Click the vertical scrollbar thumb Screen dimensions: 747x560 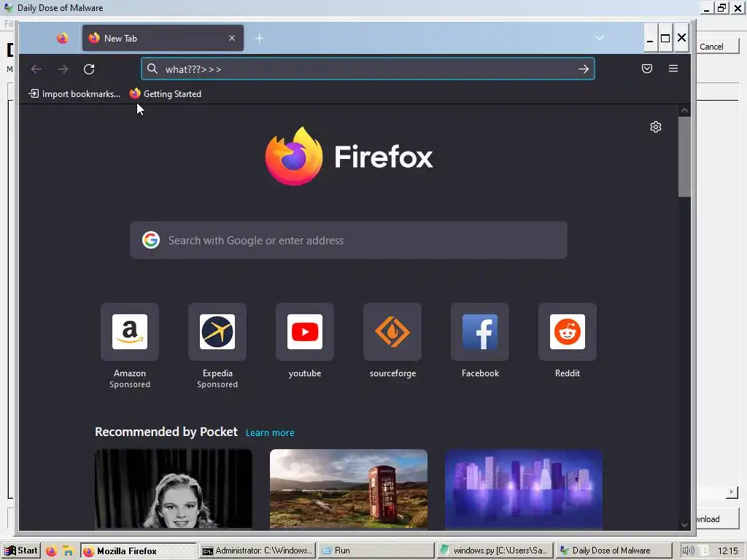click(684, 157)
